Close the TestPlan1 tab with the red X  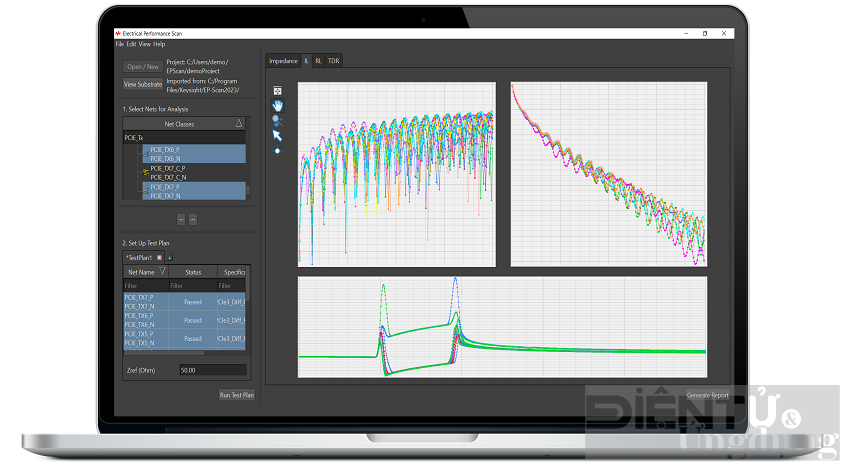pos(159,257)
